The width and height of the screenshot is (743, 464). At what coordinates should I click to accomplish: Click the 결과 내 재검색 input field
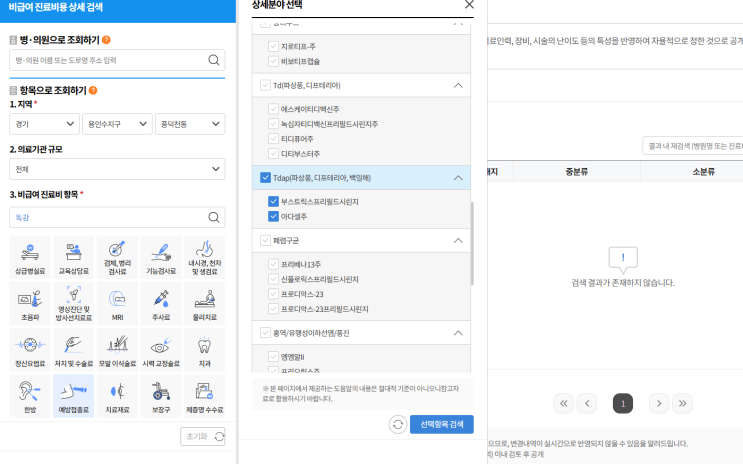tap(693, 146)
